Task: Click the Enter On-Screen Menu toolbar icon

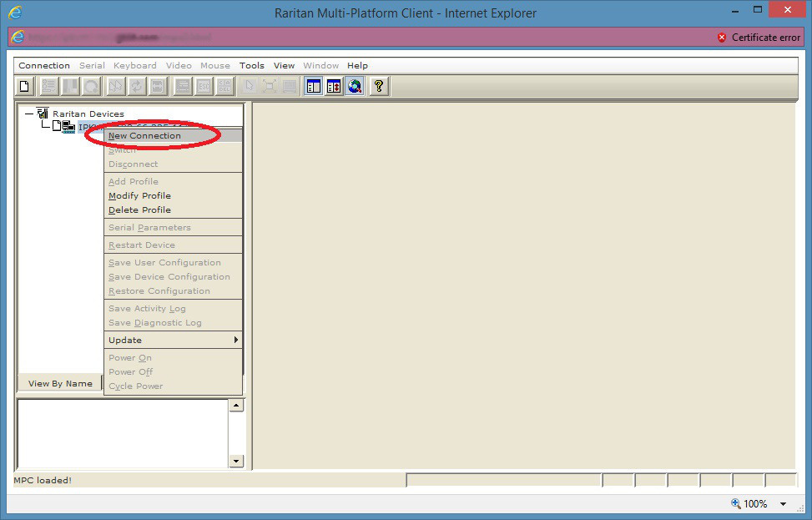Action: pyautogui.click(x=182, y=86)
